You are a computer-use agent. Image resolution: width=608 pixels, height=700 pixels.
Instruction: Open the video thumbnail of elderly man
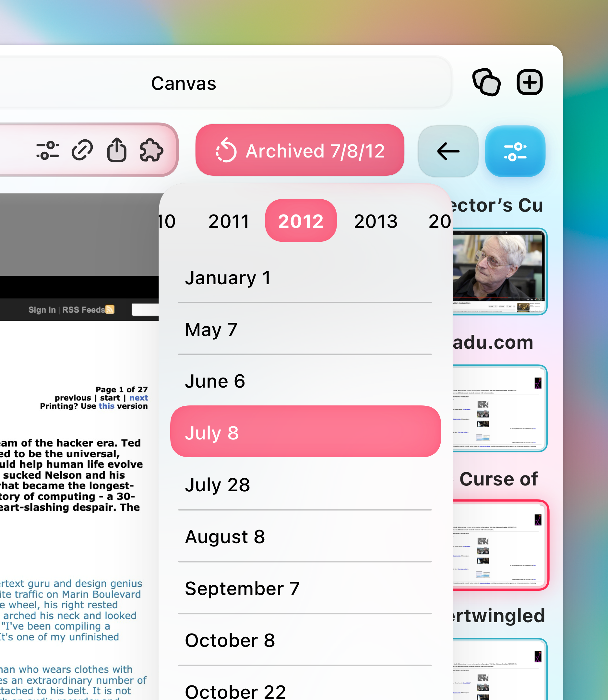point(499,271)
